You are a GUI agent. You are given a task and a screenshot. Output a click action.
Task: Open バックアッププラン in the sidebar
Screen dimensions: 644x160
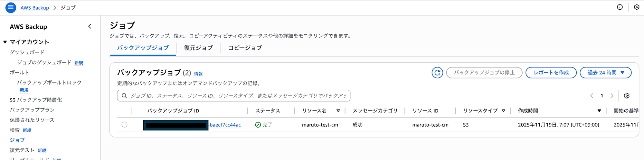click(32, 110)
